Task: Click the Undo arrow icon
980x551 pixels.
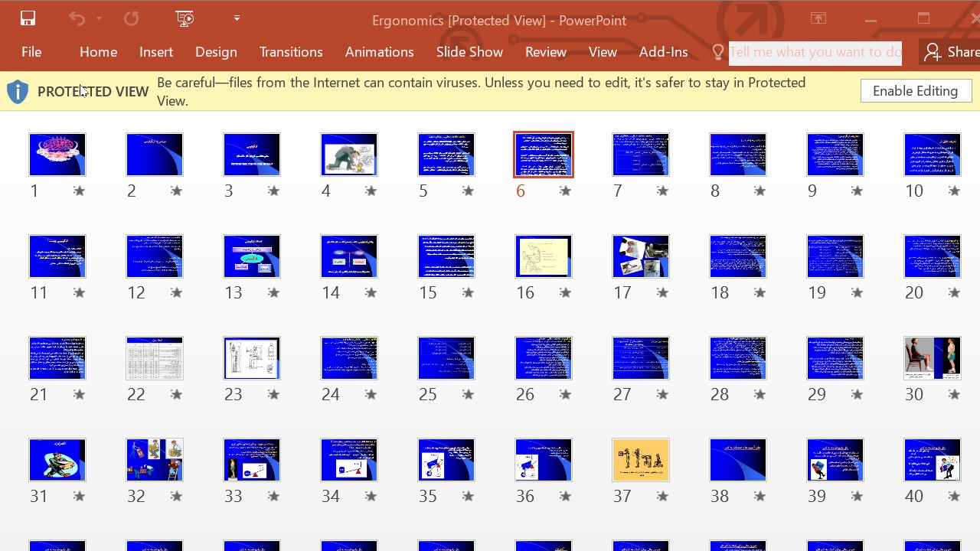Action: [x=77, y=18]
